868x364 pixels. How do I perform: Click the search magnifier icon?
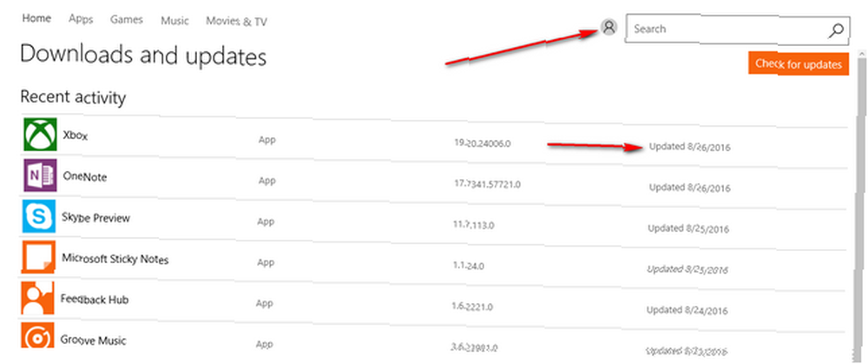[x=836, y=30]
